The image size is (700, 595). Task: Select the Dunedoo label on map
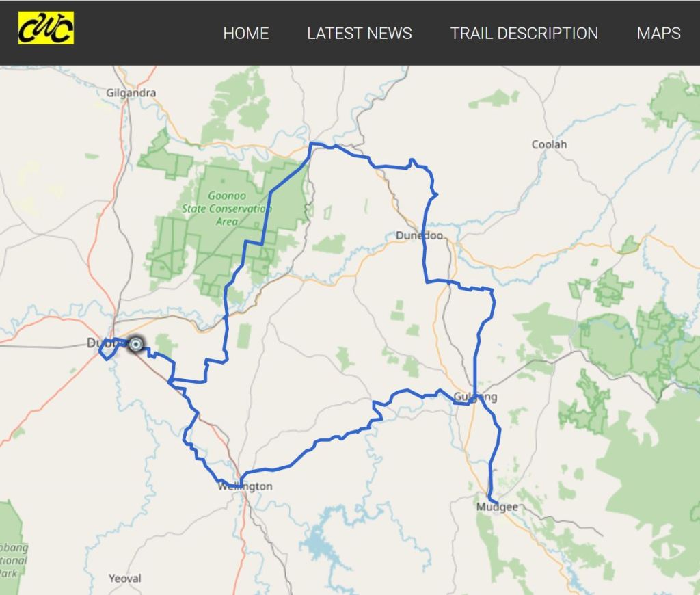[420, 235]
